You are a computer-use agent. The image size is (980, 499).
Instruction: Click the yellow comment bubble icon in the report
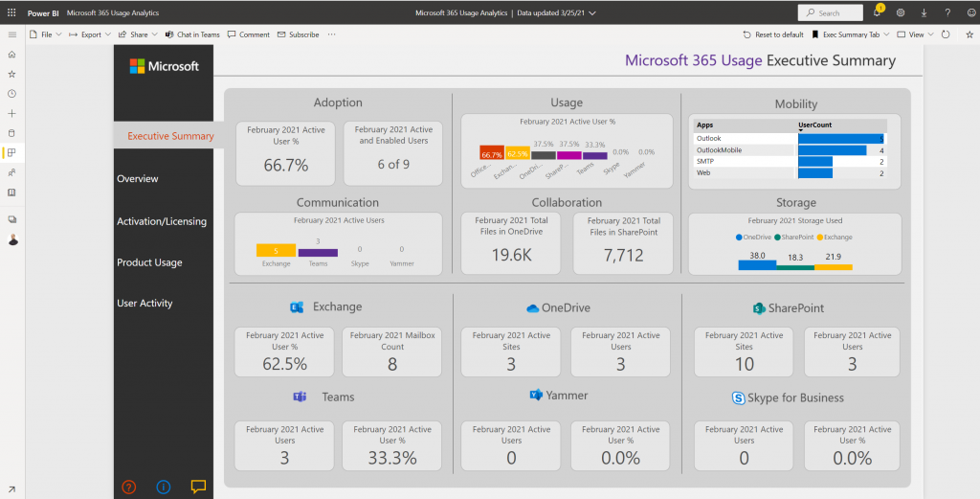click(198, 487)
